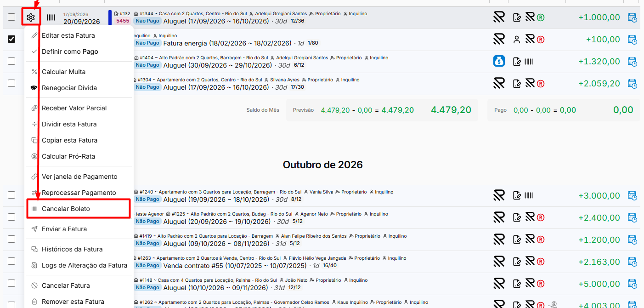Open the calendar clock icon for the +1.000,00 invoice

pyautogui.click(x=632, y=17)
